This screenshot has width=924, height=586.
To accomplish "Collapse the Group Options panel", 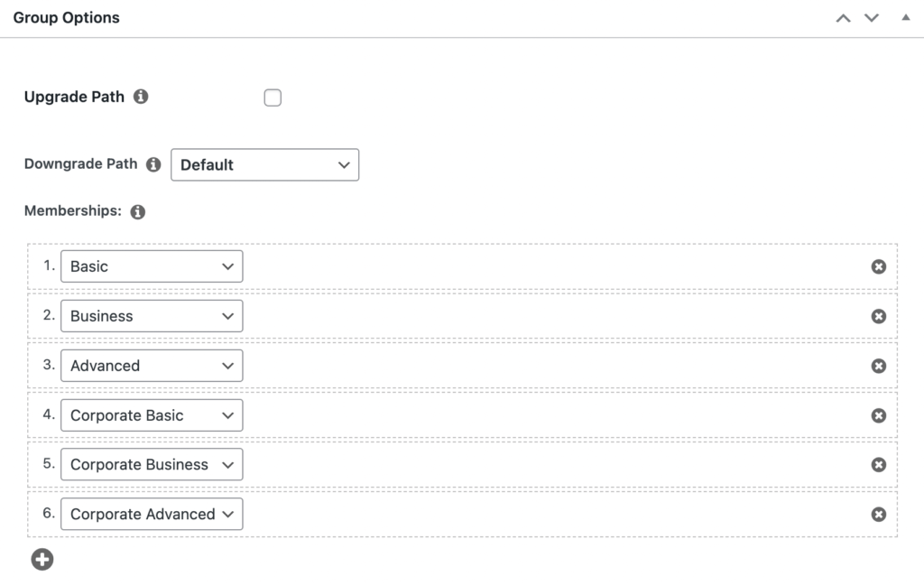I will [906, 18].
